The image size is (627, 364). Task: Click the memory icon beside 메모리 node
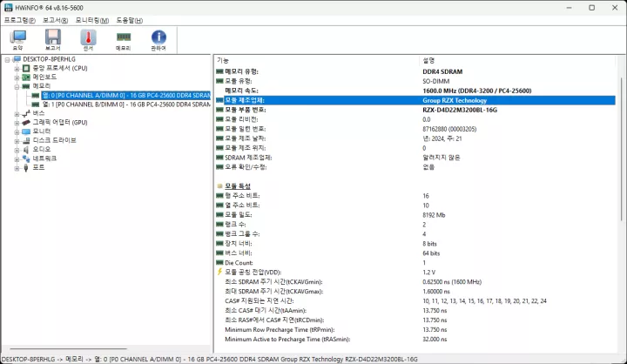tap(26, 86)
